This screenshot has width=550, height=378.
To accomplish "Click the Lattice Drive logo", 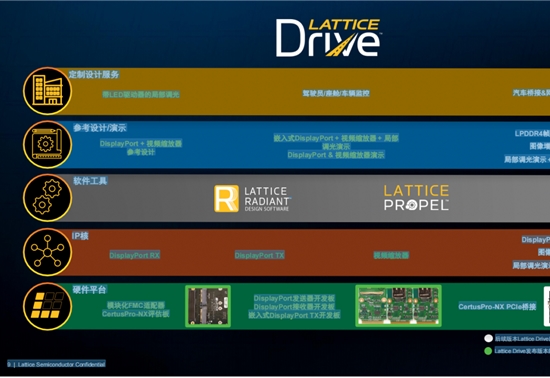I will [328, 38].
